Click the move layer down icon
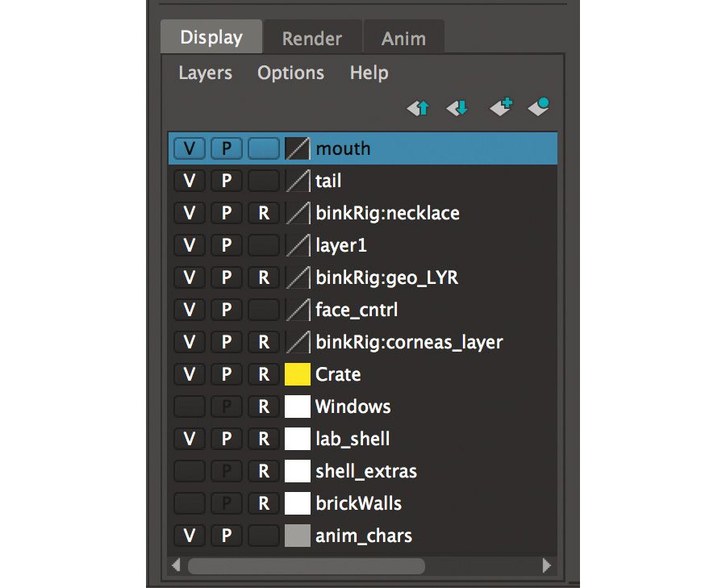 pyautogui.click(x=457, y=108)
